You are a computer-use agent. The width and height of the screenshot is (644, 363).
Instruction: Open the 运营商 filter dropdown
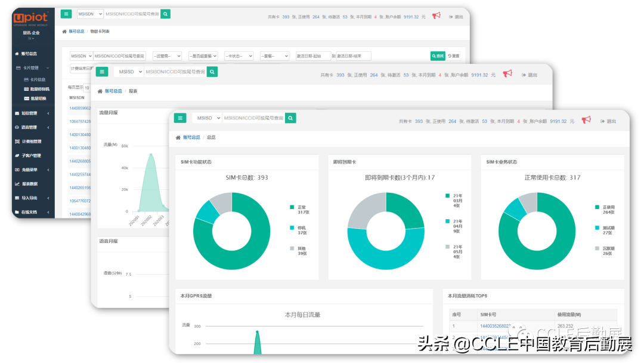point(167,56)
